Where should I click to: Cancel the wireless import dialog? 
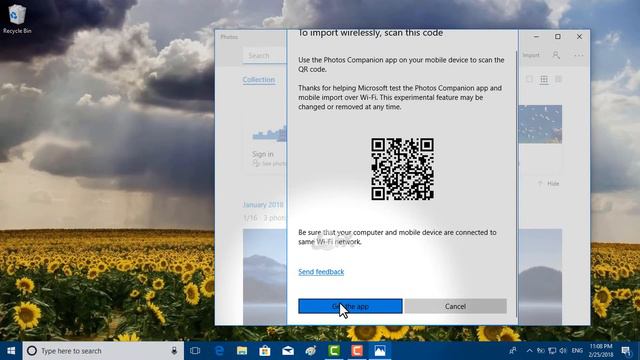click(456, 306)
